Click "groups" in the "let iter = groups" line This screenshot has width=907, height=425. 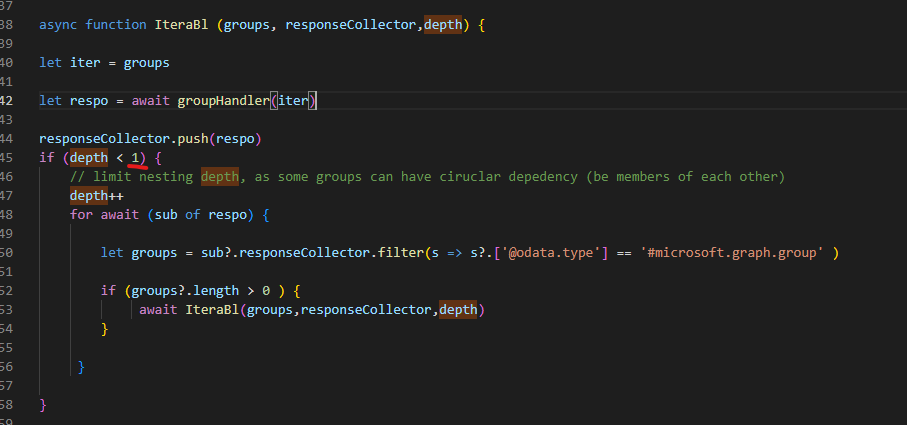[x=146, y=62]
